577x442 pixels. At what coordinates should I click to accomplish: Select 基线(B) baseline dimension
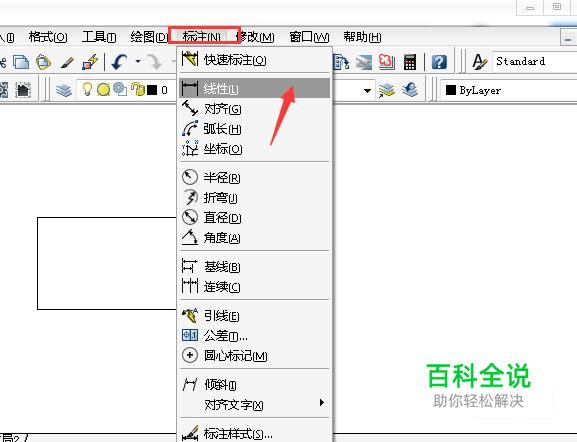coord(255,267)
